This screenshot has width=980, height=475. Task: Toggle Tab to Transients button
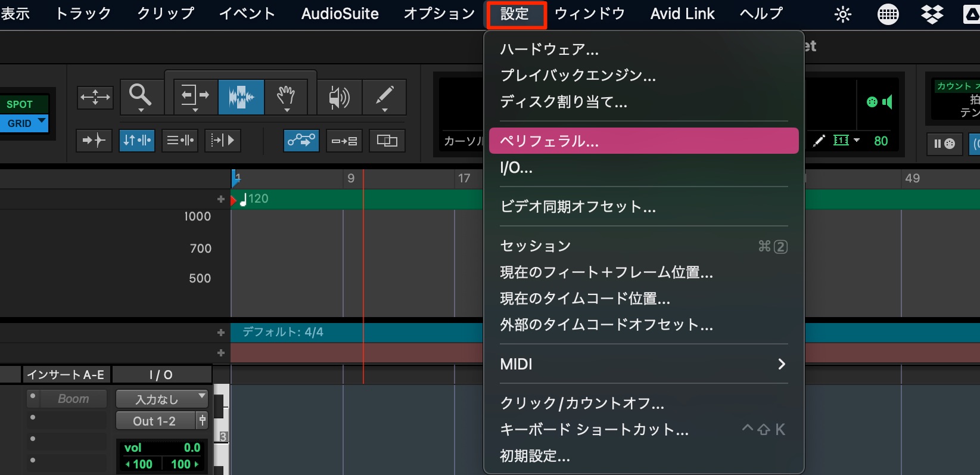coord(94,141)
